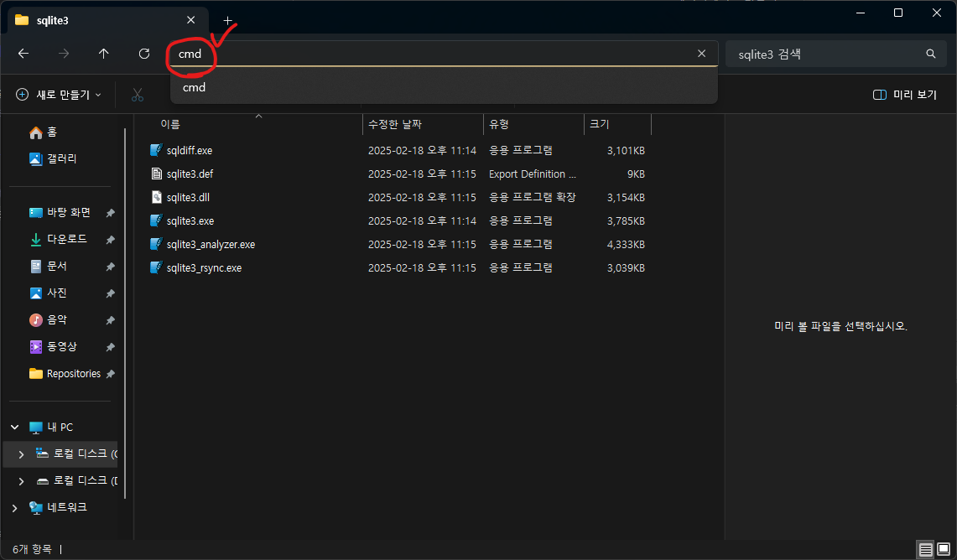Open a new tab with plus button
The width and height of the screenshot is (957, 560).
point(227,20)
